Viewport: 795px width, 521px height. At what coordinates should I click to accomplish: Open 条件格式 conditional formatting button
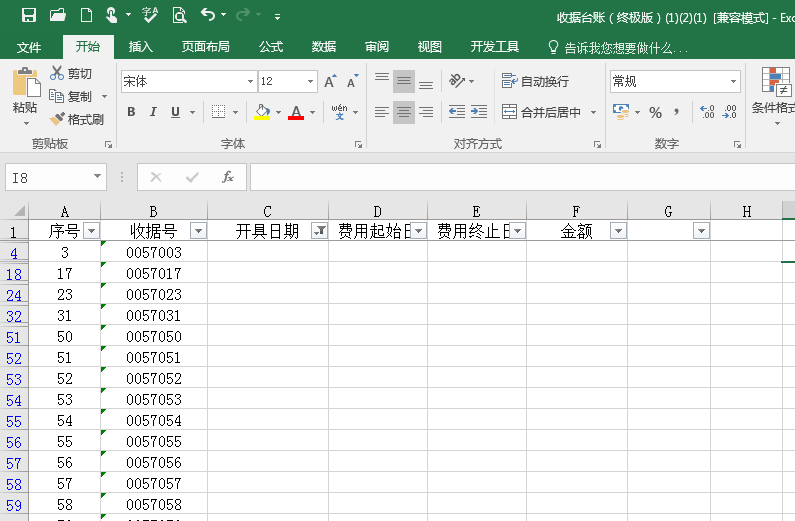775,96
